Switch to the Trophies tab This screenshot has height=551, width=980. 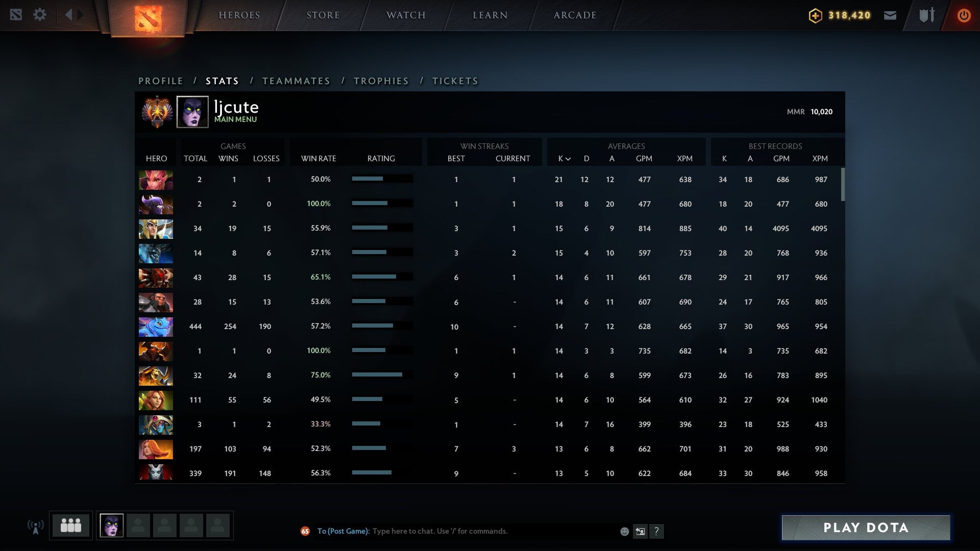(x=381, y=81)
